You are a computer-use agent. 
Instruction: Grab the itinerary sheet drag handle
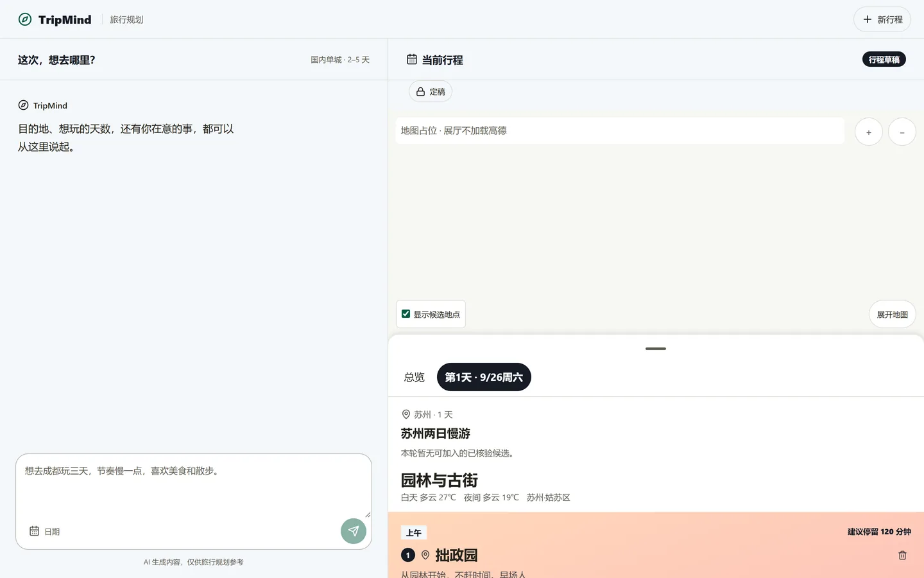656,349
